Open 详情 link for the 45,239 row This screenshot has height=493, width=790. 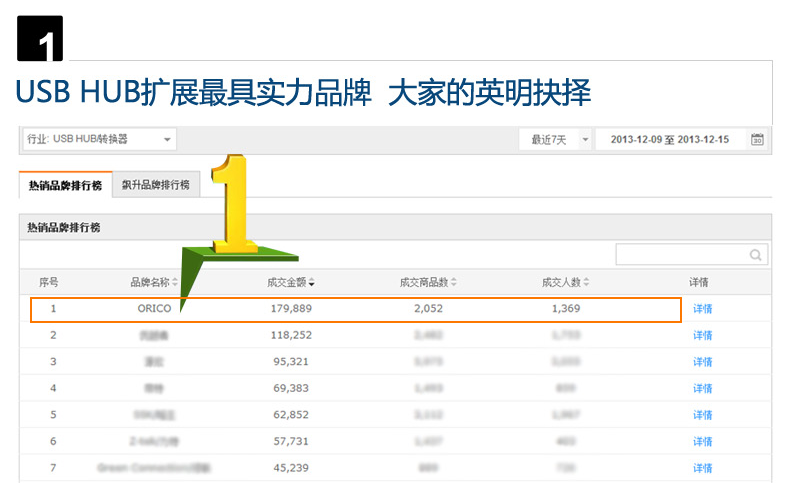tap(702, 468)
